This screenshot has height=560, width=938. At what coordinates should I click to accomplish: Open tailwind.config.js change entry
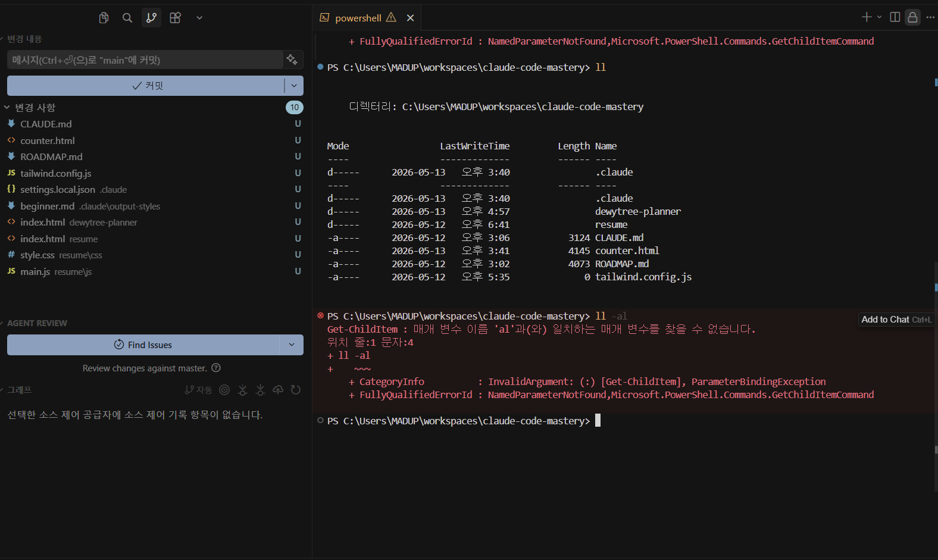pos(56,173)
